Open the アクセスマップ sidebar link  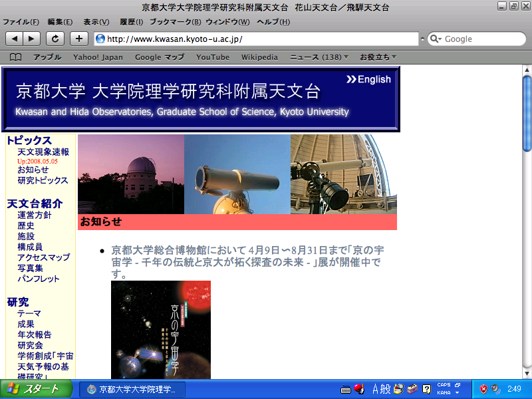(x=44, y=257)
